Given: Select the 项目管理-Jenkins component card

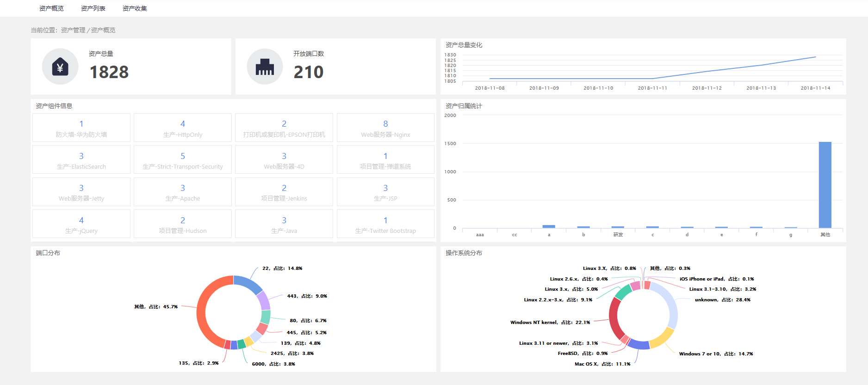Looking at the screenshot, I should point(284,192).
